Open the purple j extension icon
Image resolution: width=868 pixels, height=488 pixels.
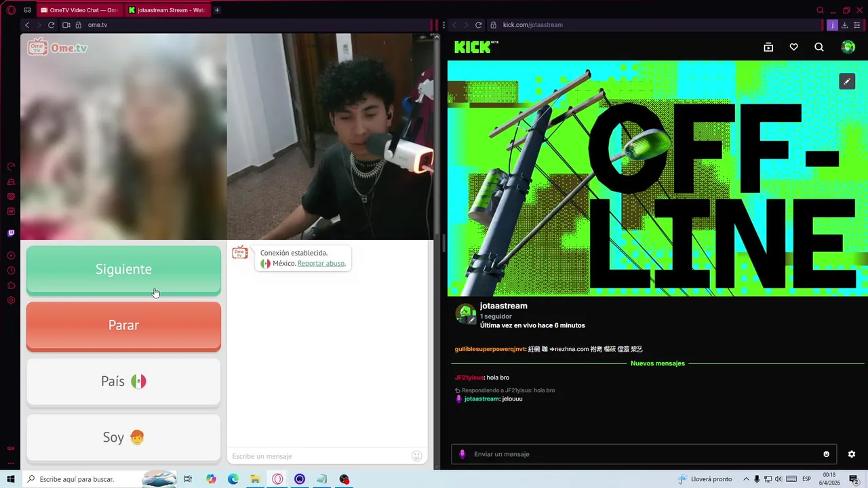832,25
